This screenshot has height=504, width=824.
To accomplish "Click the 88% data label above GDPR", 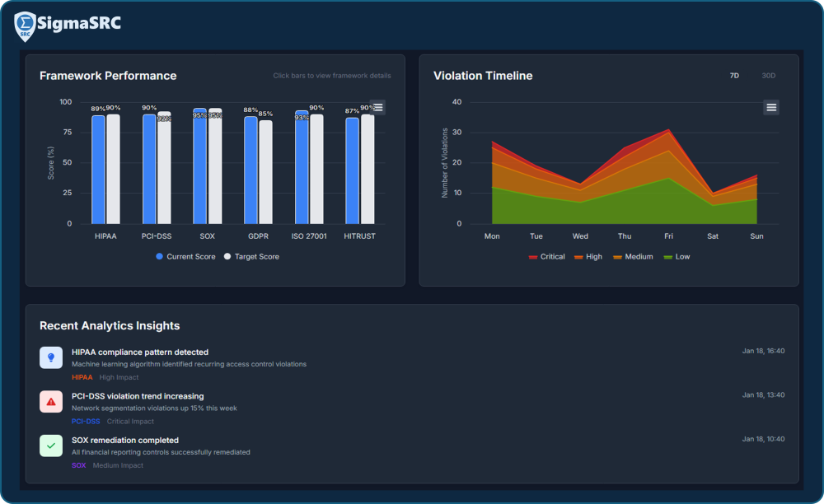I will (x=250, y=110).
